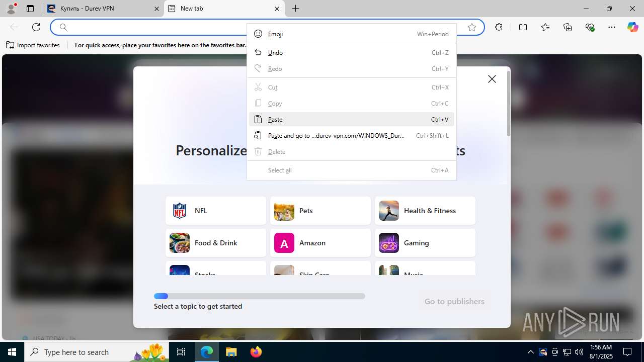Add page to favorites star icon
This screenshot has height=362, width=644.
pos(472,27)
